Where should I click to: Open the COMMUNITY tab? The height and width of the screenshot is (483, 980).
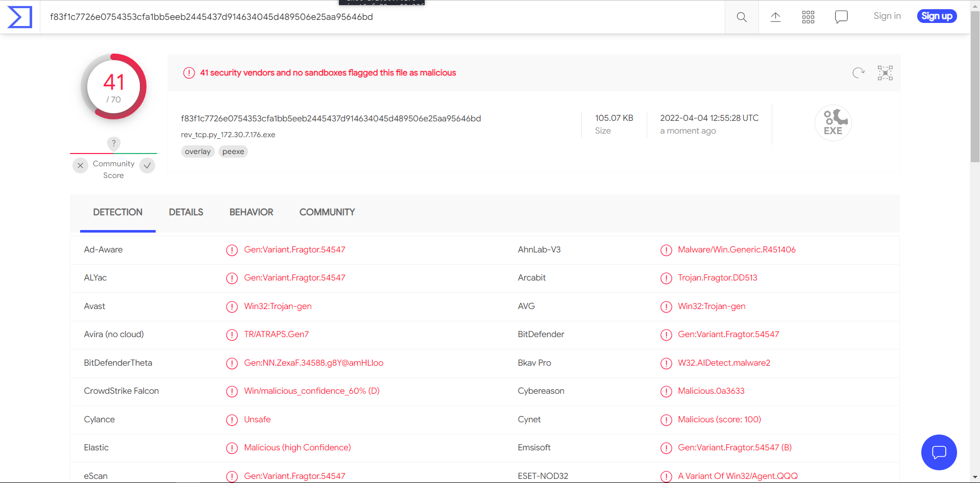327,212
